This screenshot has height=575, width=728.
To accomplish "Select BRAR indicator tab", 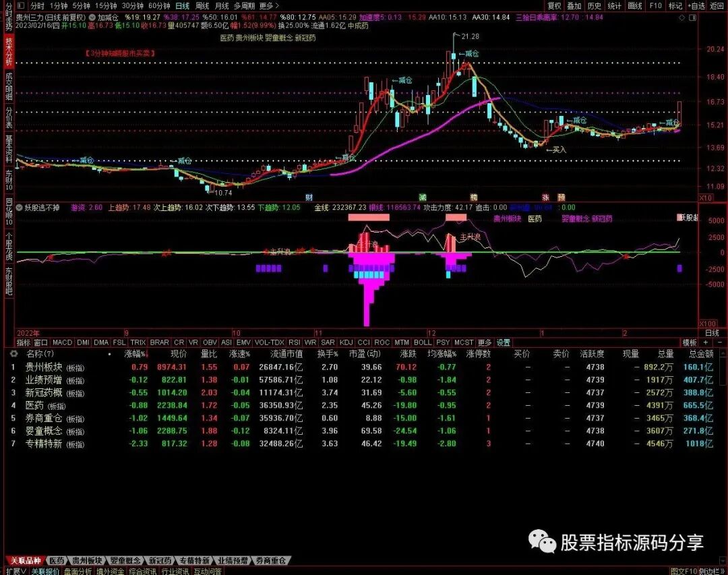I will [x=159, y=342].
